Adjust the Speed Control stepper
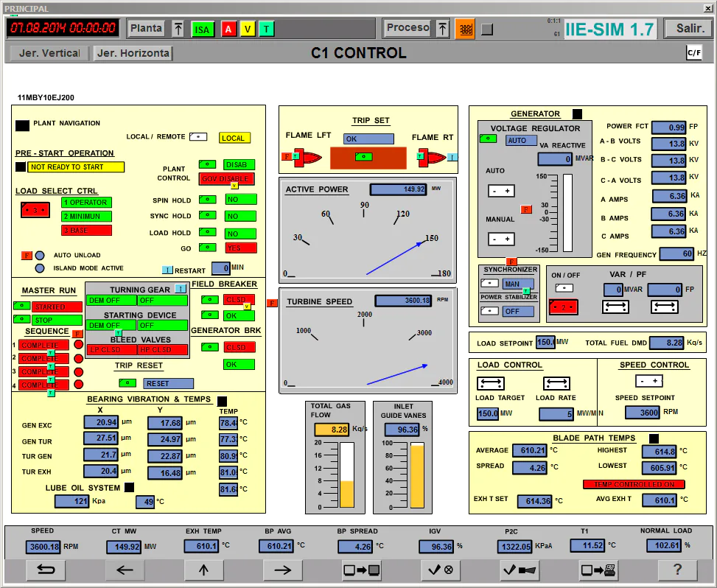This screenshot has height=588, width=717. [x=649, y=381]
